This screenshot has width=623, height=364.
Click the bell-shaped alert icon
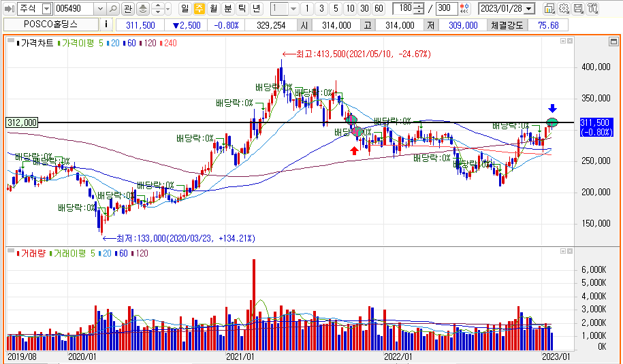click(143, 8)
